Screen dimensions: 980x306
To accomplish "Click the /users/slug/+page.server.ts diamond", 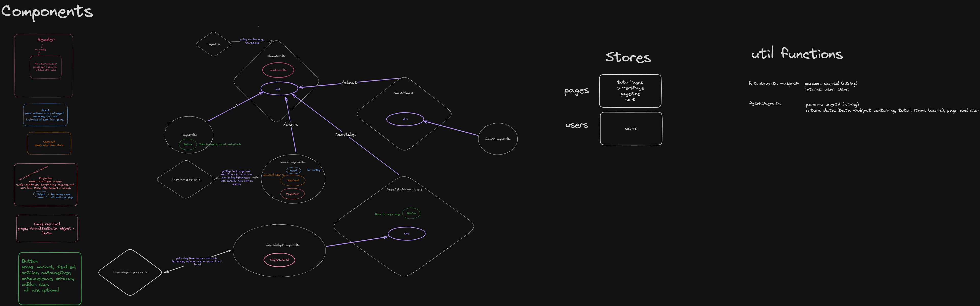I will coord(130,273).
